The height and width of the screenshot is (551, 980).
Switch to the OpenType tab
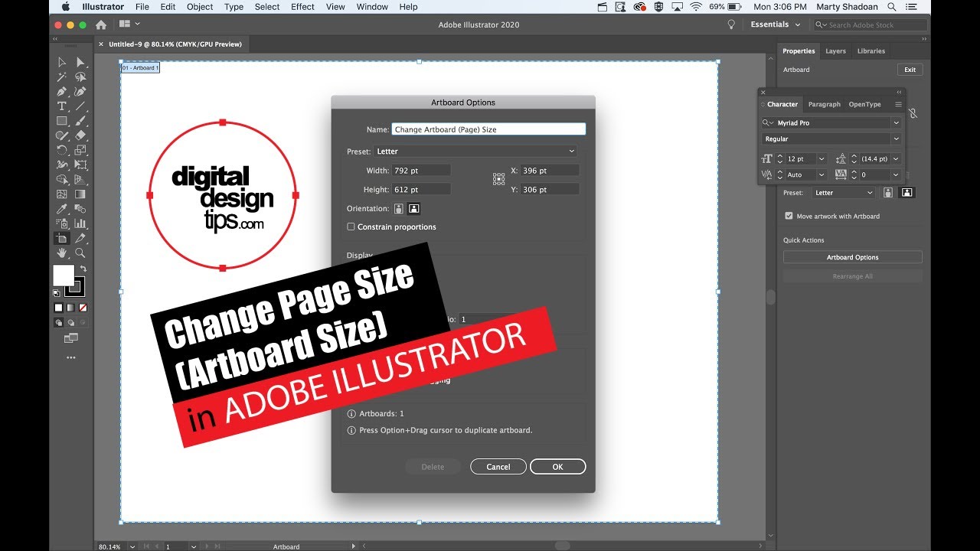click(x=864, y=104)
